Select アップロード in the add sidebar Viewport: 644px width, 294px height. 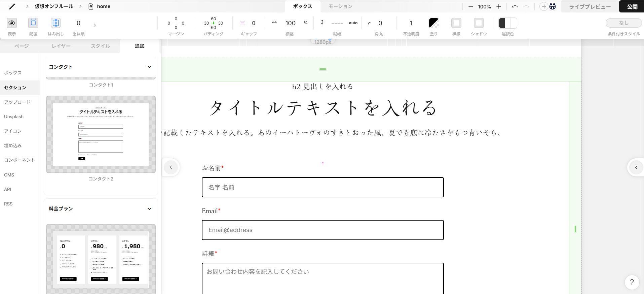click(17, 102)
